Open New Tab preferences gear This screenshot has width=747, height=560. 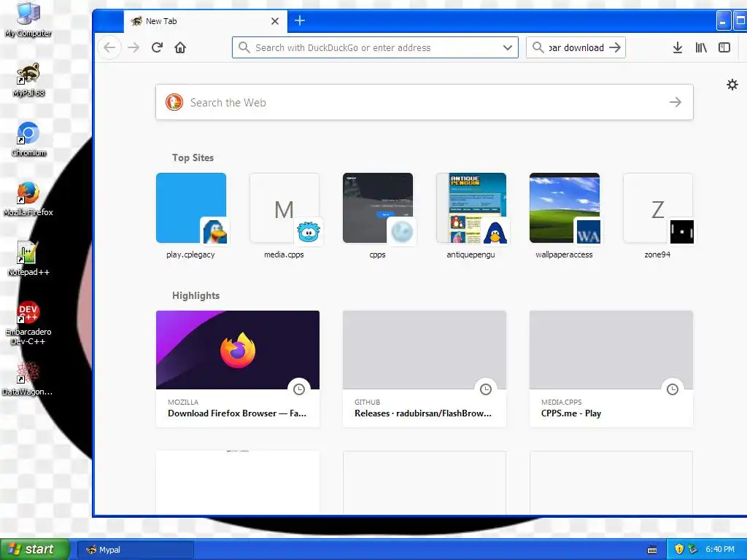point(732,85)
